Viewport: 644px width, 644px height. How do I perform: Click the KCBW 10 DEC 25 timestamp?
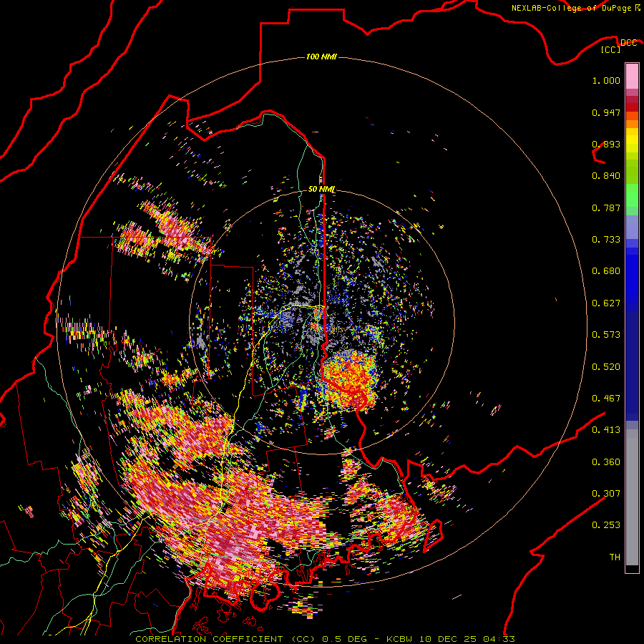pyautogui.click(x=451, y=639)
